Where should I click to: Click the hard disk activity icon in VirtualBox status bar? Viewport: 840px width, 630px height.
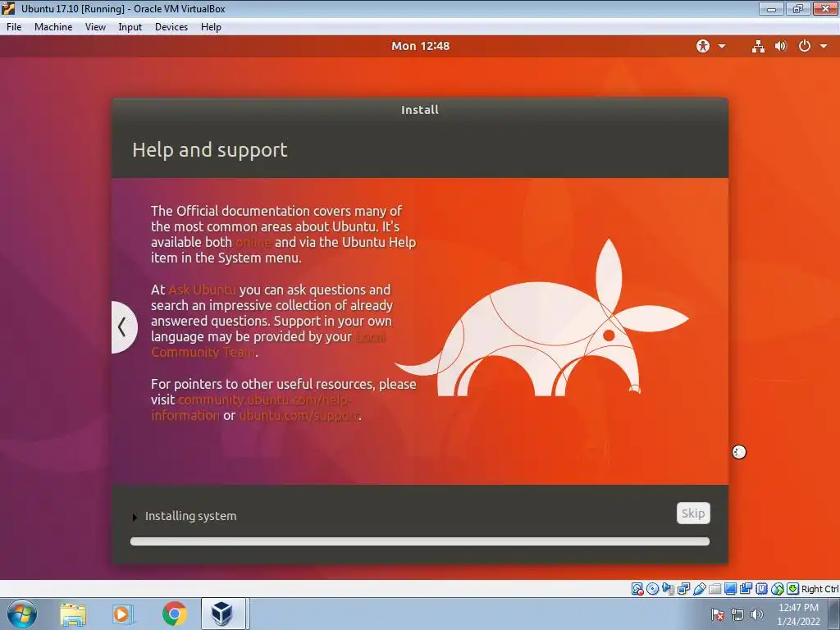click(x=637, y=589)
